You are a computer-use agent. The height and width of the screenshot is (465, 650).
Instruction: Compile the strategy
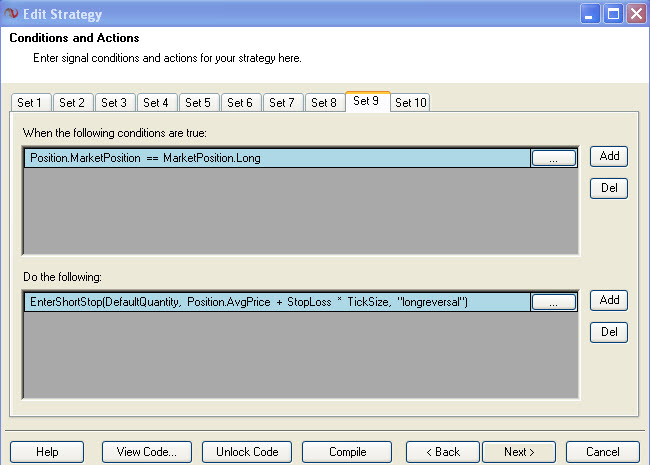pyautogui.click(x=347, y=452)
